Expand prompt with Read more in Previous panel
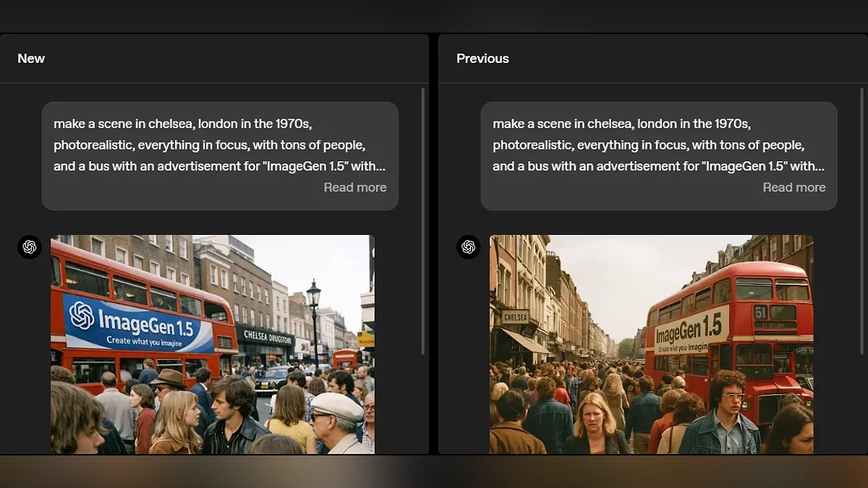 point(793,187)
